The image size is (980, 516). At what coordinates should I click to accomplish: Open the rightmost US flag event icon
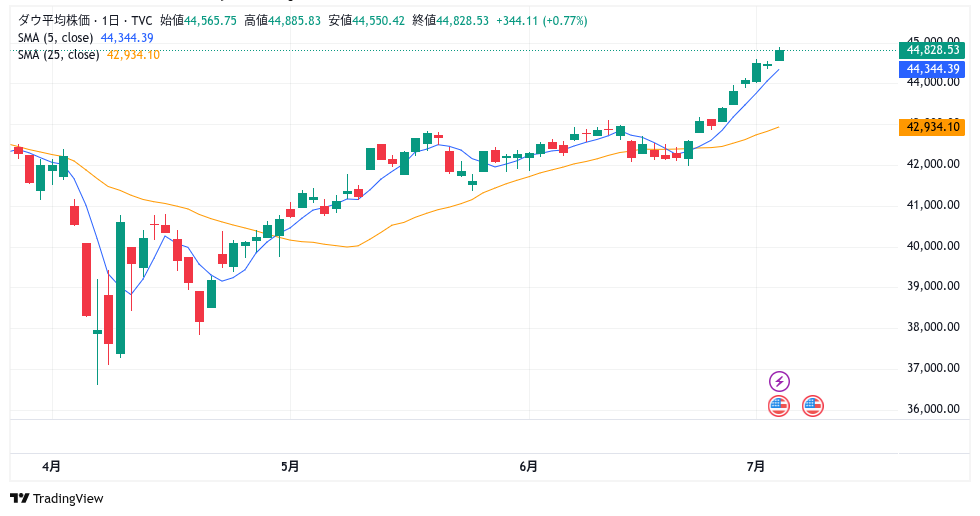(812, 406)
